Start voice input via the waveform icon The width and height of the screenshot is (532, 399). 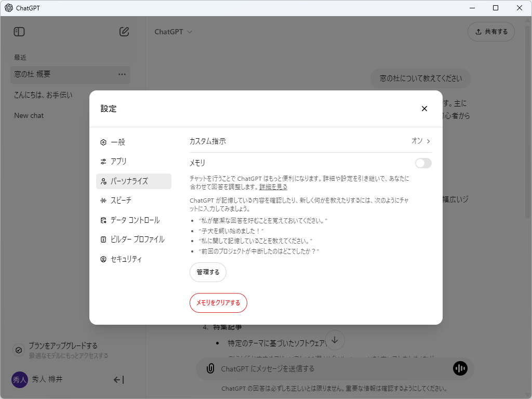pyautogui.click(x=460, y=368)
